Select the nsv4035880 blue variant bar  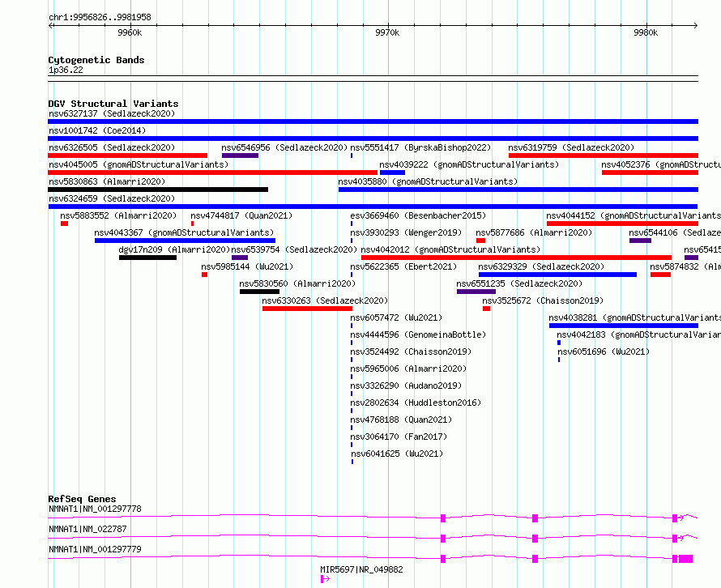click(518, 190)
